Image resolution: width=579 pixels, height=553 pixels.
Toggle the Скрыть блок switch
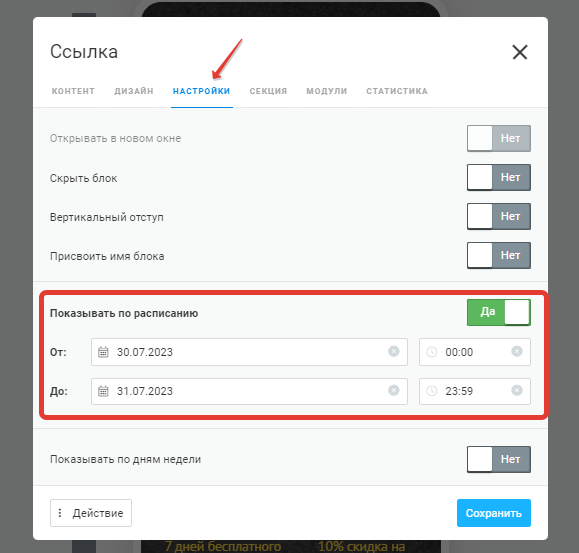click(x=499, y=178)
